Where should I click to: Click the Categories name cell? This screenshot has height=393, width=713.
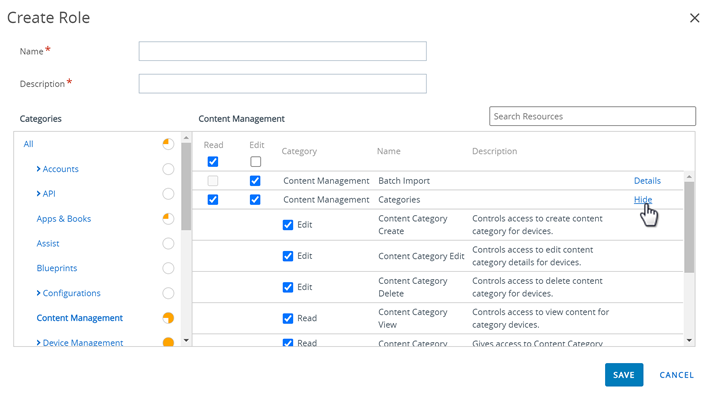(399, 200)
